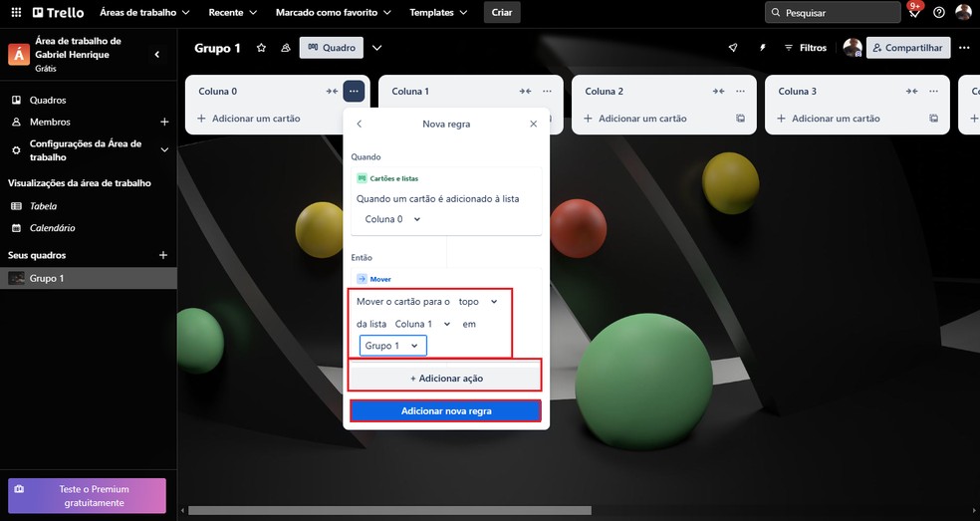This screenshot has height=521, width=980.
Task: Collapse Coluna 2 list arrows icon
Action: coord(719,92)
